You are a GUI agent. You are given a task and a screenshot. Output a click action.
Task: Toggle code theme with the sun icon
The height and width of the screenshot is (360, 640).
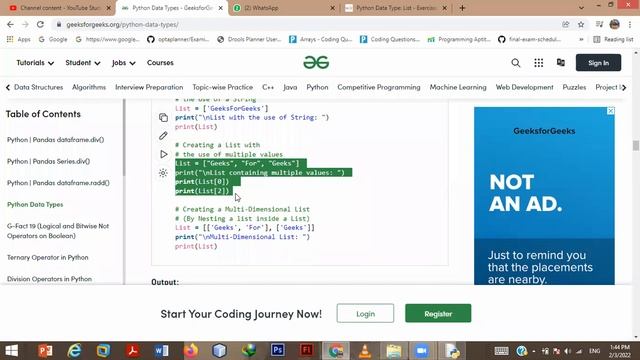163,173
